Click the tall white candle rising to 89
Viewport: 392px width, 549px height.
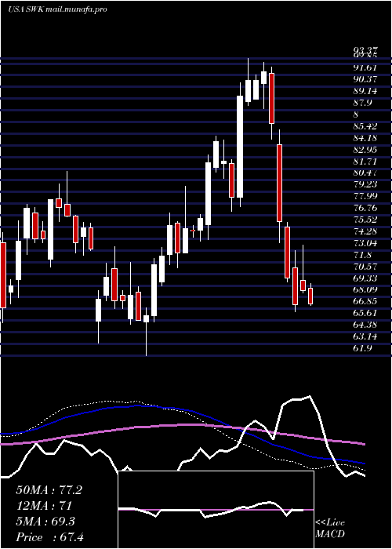click(x=240, y=147)
